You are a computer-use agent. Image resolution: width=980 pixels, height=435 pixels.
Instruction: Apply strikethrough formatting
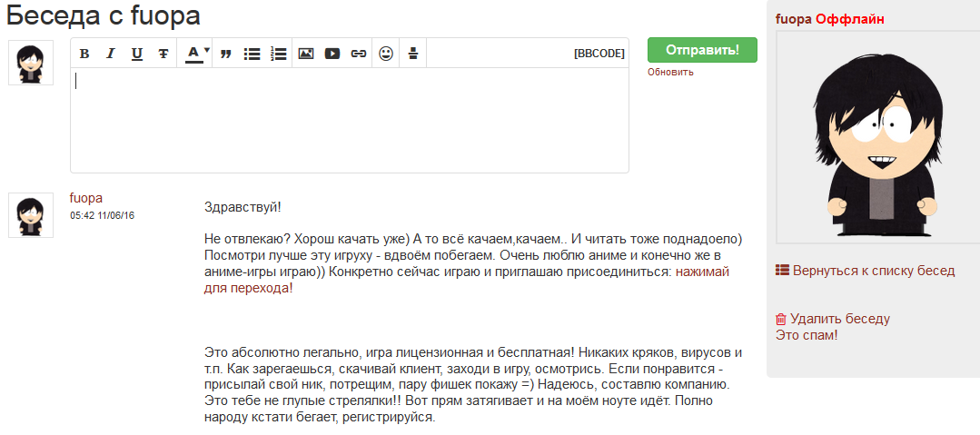click(x=163, y=54)
